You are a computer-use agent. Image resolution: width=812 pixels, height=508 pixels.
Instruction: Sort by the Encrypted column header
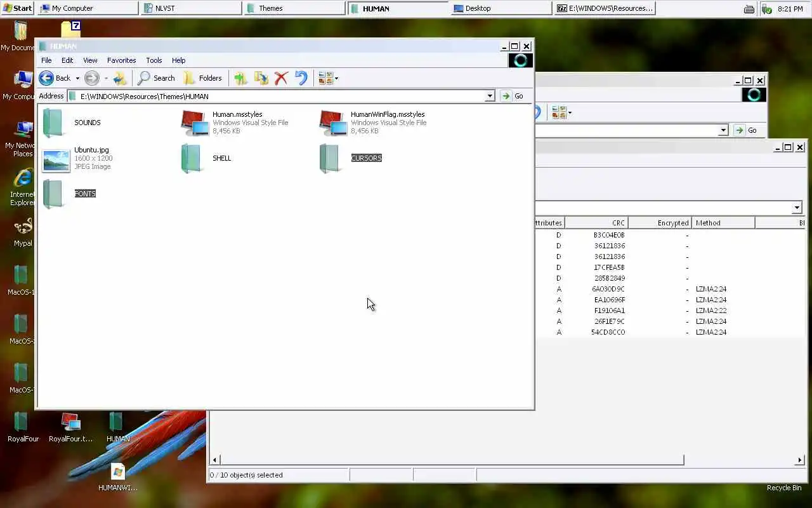click(x=660, y=223)
